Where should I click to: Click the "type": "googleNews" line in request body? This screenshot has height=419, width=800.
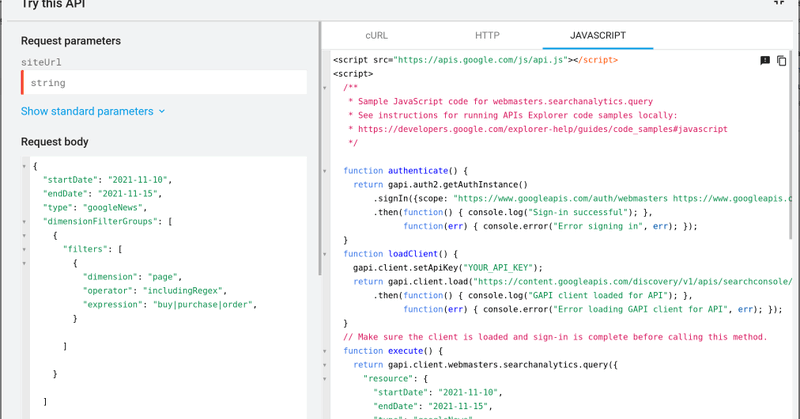tap(95, 207)
